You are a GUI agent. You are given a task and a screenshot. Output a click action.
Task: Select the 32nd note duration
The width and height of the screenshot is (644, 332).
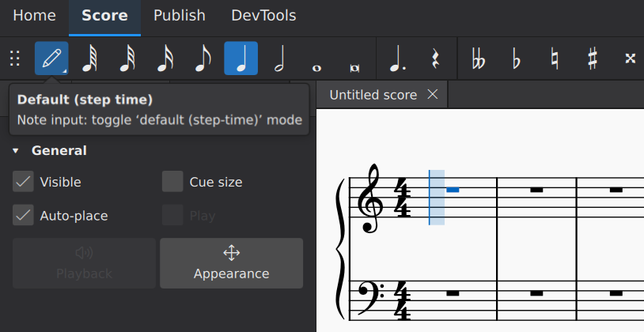[x=127, y=58]
